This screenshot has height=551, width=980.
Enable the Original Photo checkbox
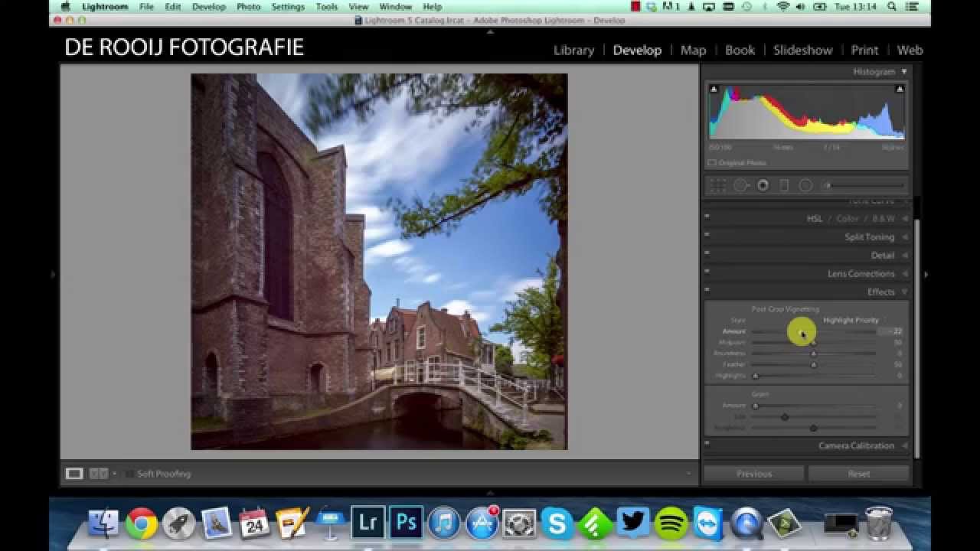pos(712,163)
